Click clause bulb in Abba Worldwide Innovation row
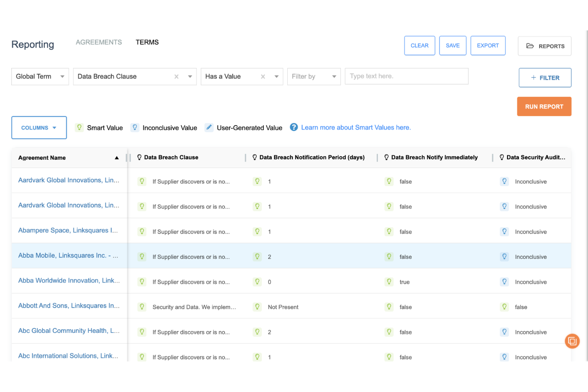588x392 pixels. click(142, 282)
